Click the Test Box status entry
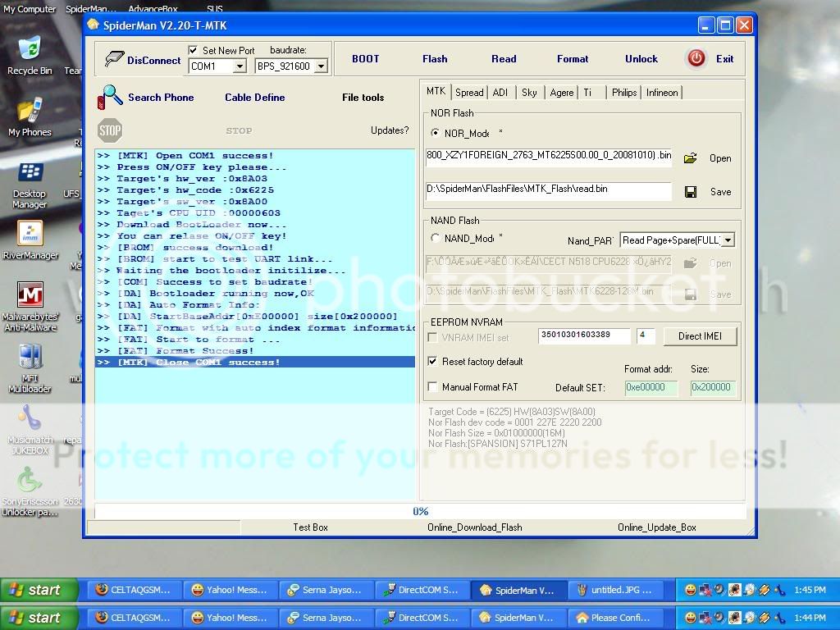 coord(310,527)
